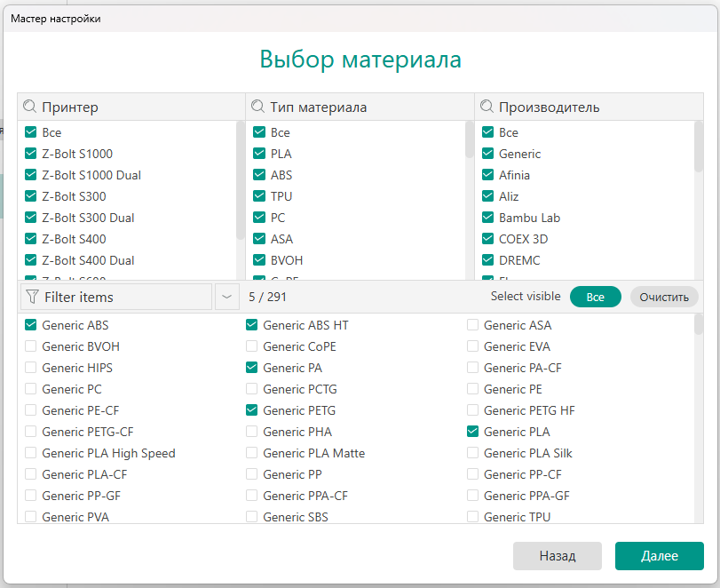Select Generic PHA filament
720x588 pixels.
pyautogui.click(x=251, y=432)
